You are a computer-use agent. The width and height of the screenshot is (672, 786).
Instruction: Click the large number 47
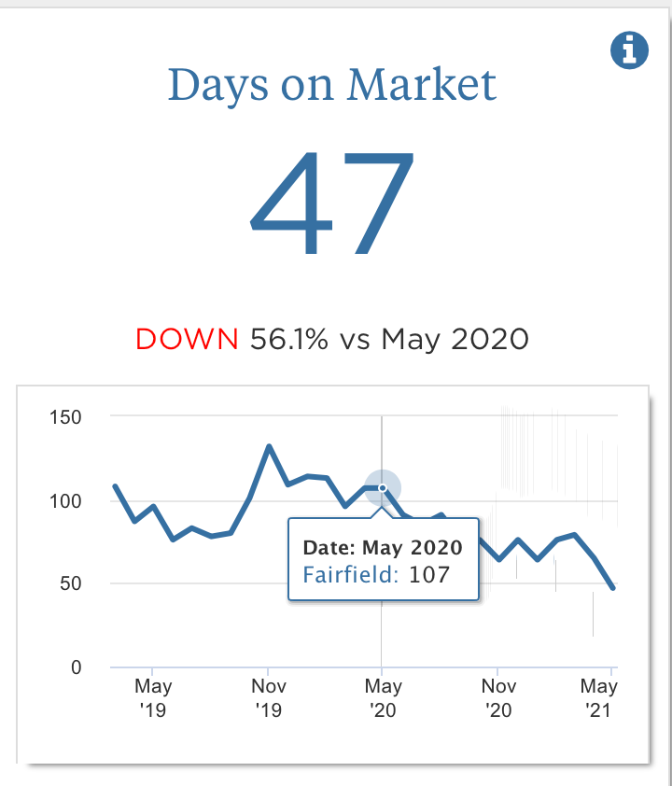331,204
